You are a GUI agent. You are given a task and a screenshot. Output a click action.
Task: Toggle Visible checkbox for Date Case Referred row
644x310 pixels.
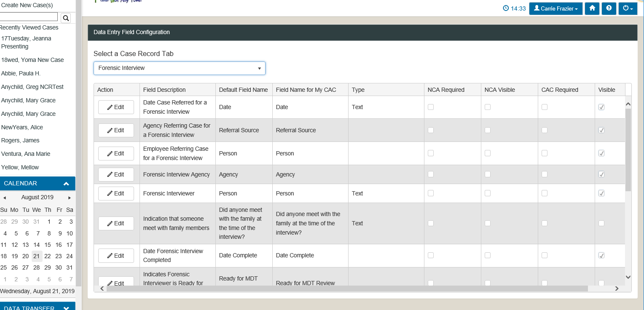click(601, 107)
